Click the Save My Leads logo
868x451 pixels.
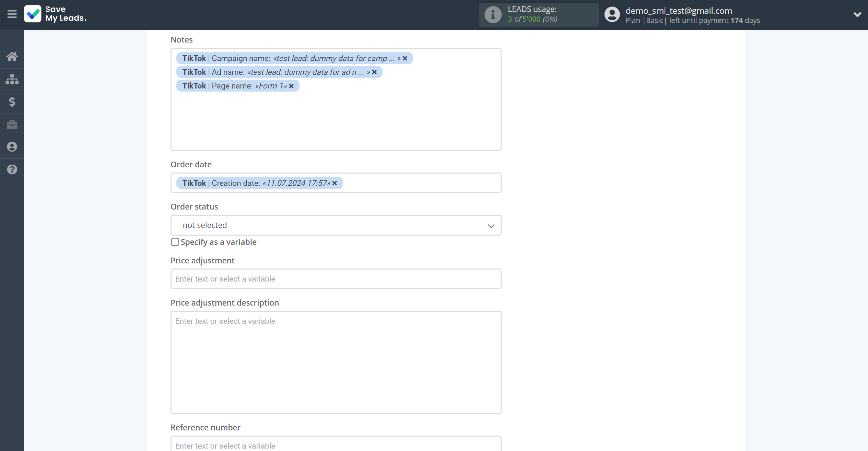point(55,14)
